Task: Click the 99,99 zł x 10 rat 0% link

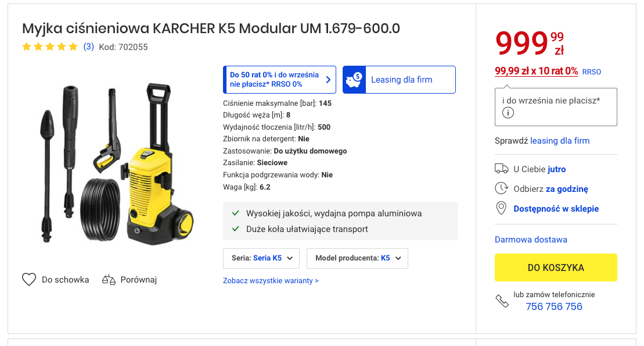Action: 536,71
